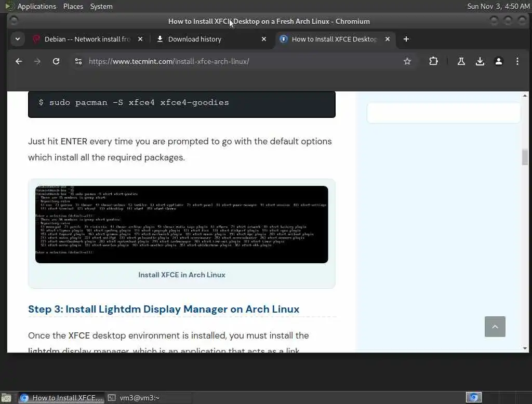Reload the current page
532x404 pixels.
(x=56, y=61)
